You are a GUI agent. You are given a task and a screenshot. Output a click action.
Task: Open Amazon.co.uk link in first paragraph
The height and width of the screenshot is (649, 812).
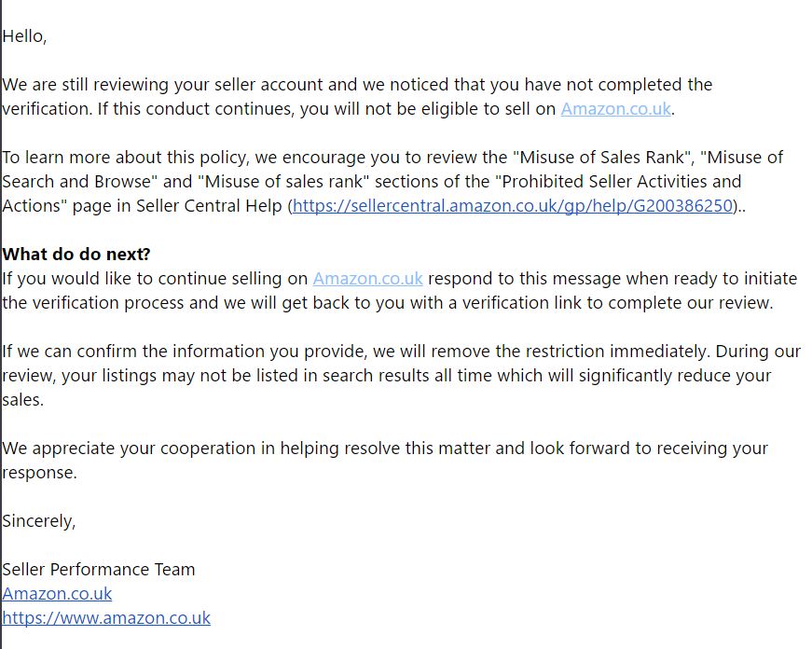click(615, 109)
